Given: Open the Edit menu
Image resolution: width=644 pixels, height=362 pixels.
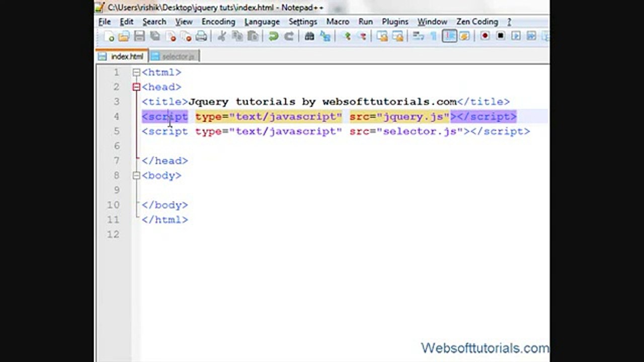Looking at the screenshot, I should 126,22.
